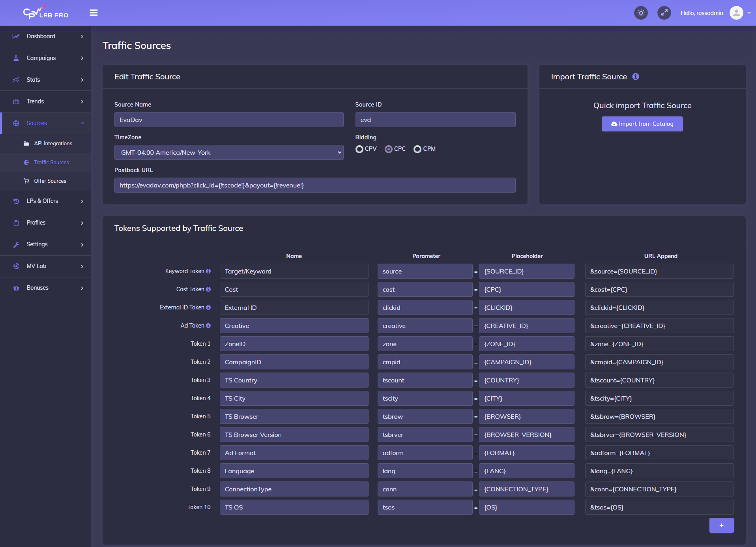The width and height of the screenshot is (756, 547).
Task: Click the External ID Token info icon
Action: pos(208,307)
